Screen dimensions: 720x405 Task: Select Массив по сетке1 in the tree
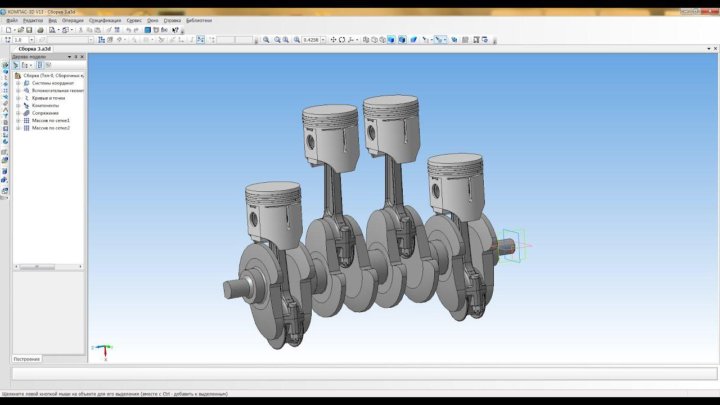point(50,120)
